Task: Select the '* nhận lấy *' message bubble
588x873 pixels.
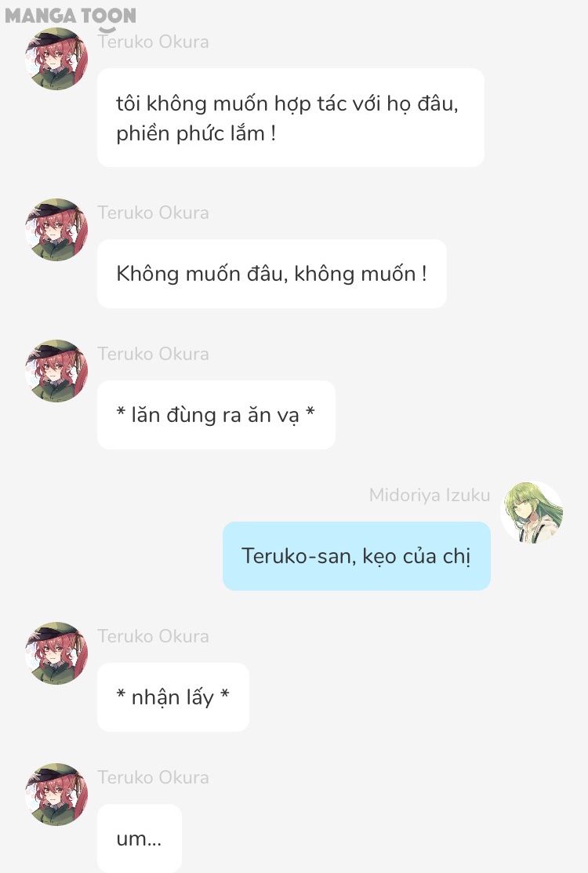Action: coord(173,697)
